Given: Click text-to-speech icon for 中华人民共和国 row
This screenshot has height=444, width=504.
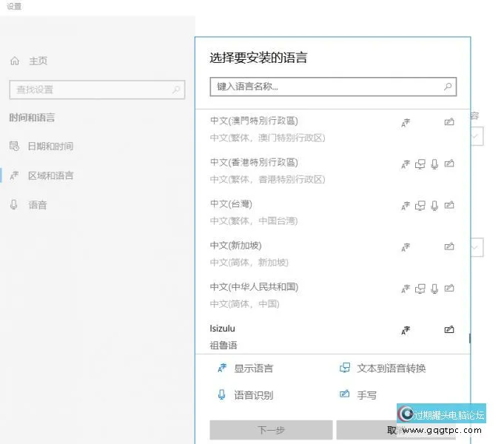Looking at the screenshot, I should pyautogui.click(x=420, y=289).
